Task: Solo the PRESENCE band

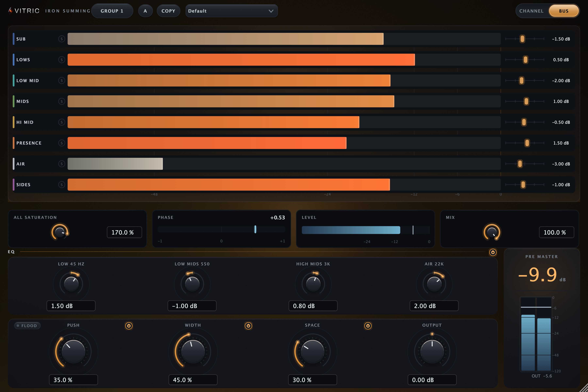Action: tap(62, 143)
